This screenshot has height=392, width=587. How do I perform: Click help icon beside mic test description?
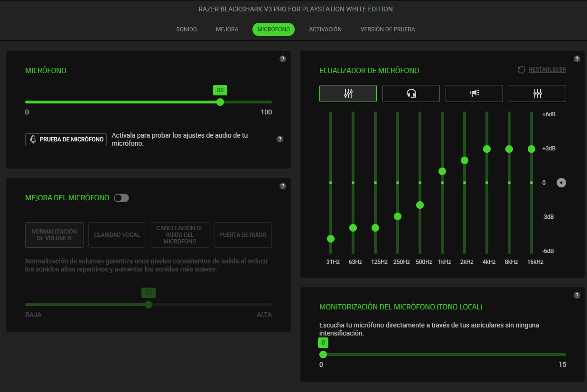[280, 139]
